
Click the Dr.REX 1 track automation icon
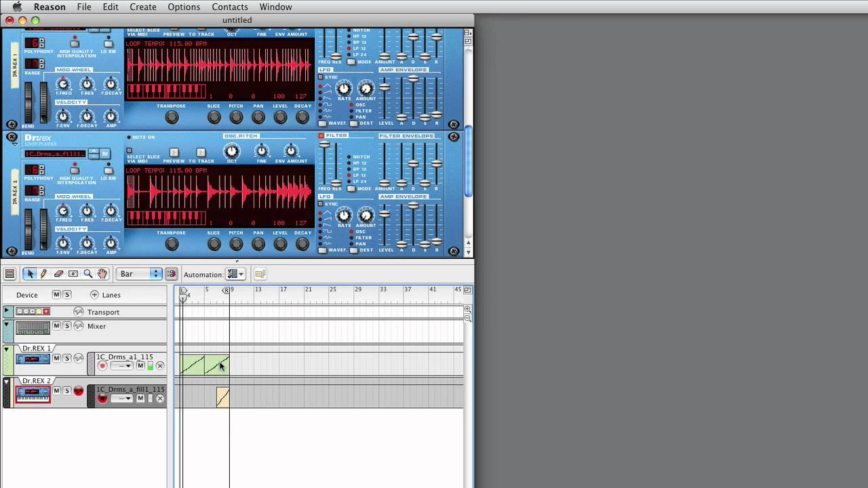click(79, 358)
